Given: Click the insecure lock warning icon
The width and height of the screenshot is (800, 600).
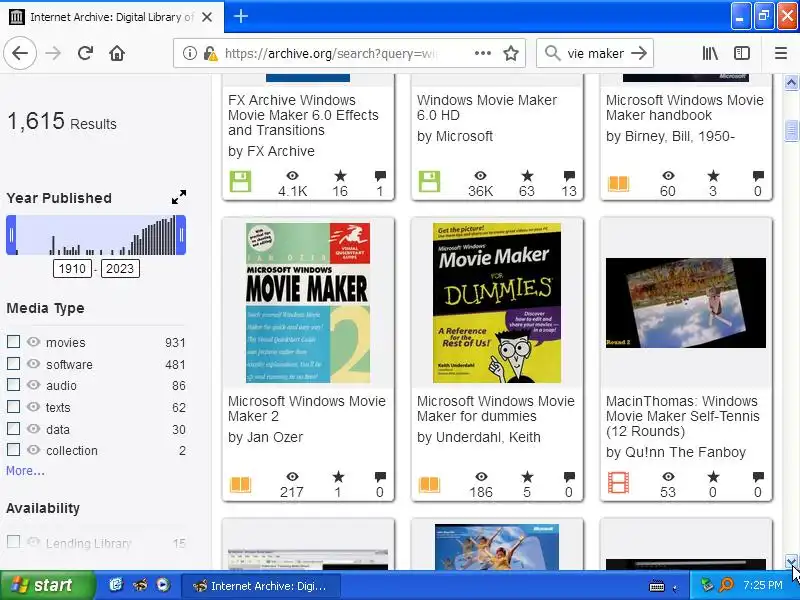Looking at the screenshot, I should pyautogui.click(x=210, y=53).
